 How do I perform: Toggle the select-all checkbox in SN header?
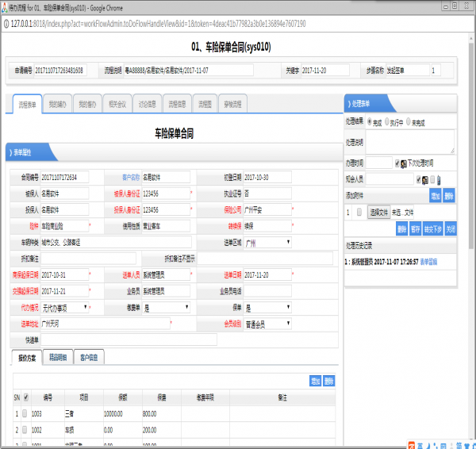coord(26,397)
